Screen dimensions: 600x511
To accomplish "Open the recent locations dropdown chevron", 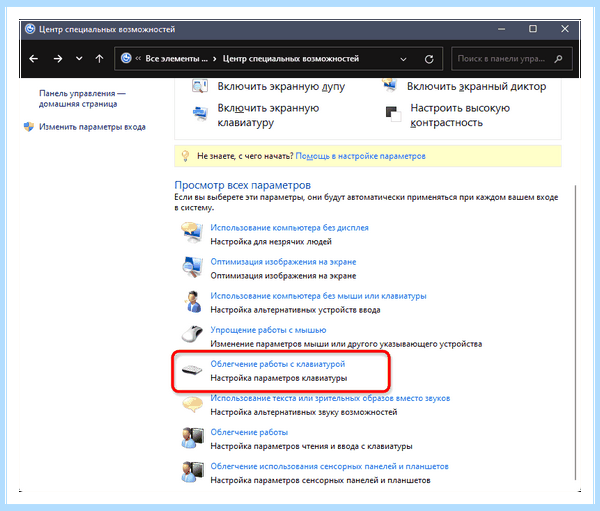I will 79,59.
